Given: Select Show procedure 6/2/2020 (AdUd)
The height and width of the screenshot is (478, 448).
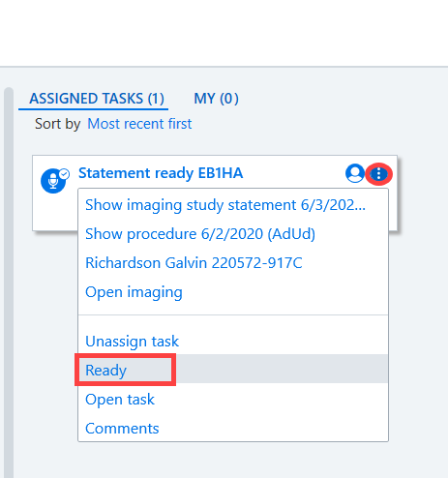Looking at the screenshot, I should [233, 234].
